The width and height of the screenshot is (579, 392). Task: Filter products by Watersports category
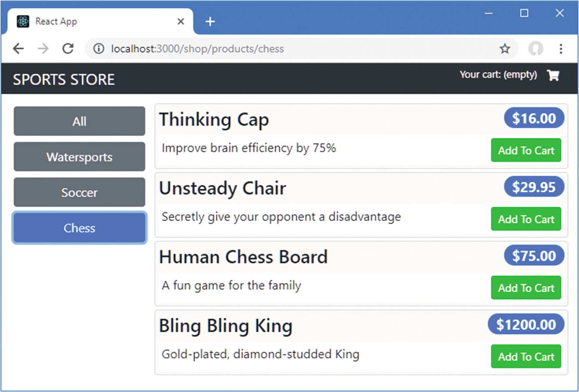pos(79,157)
